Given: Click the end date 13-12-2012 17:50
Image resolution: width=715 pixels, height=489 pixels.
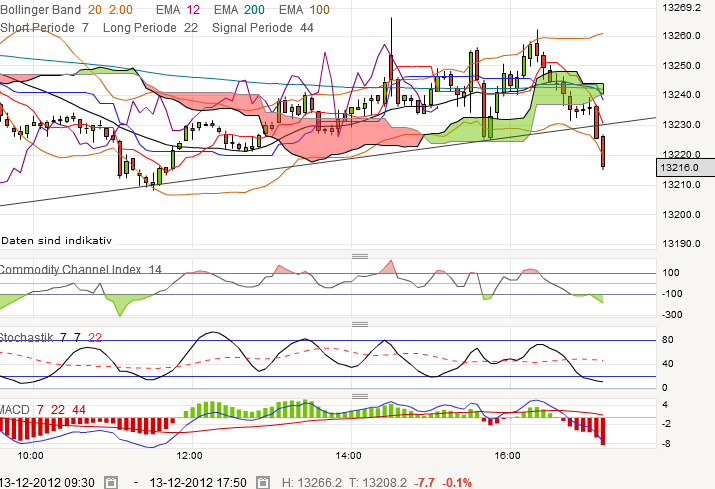Looking at the screenshot, I should tap(198, 483).
